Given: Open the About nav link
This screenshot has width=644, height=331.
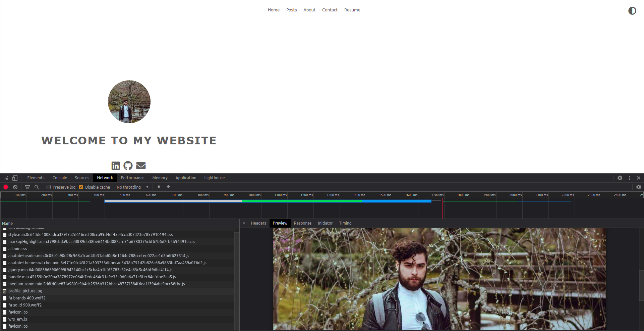Looking at the screenshot, I should point(309,10).
